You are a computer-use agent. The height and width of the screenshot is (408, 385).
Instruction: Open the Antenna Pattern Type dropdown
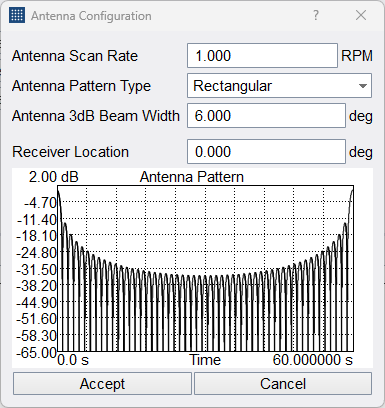coord(279,86)
